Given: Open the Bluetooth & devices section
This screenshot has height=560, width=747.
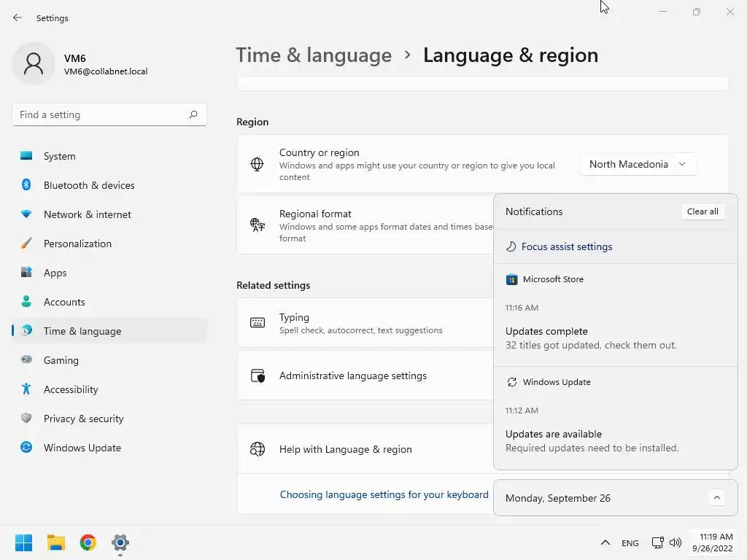Looking at the screenshot, I should click(89, 185).
